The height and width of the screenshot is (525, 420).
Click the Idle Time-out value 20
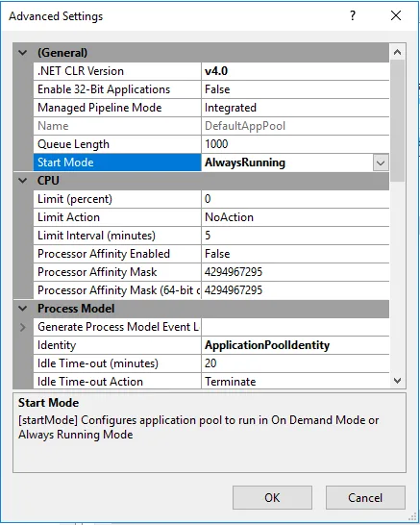point(295,363)
